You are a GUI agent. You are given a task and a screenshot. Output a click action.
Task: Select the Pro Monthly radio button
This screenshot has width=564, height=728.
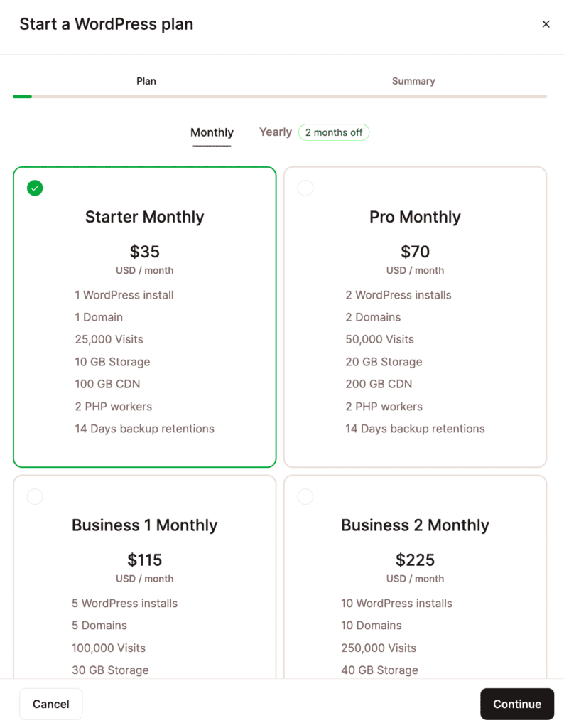click(305, 188)
